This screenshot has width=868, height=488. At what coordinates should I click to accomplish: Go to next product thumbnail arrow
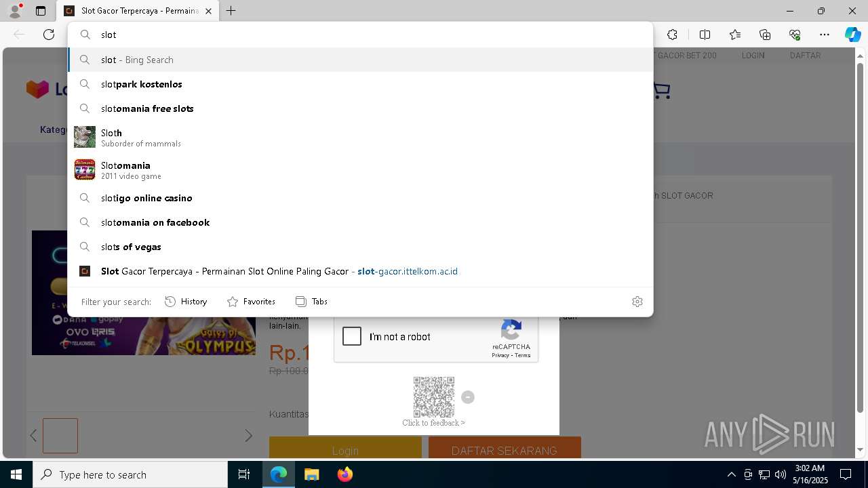(x=248, y=436)
